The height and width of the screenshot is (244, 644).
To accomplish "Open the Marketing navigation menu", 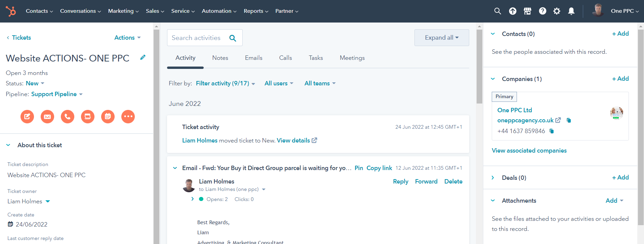I will coord(123,11).
